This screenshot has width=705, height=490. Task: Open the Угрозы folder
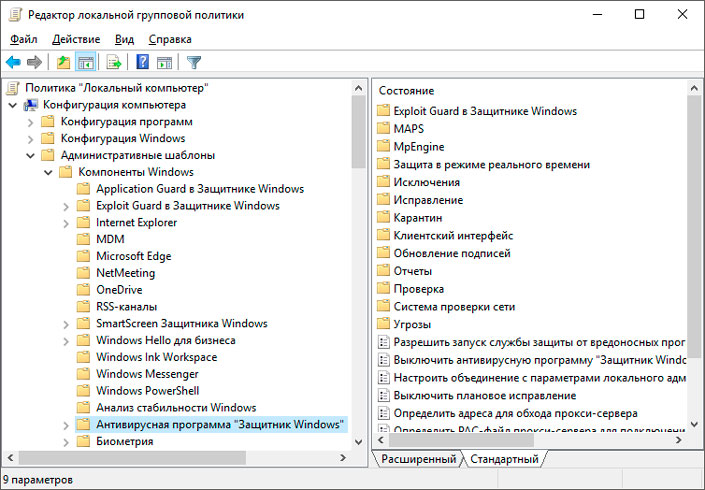[x=412, y=324]
